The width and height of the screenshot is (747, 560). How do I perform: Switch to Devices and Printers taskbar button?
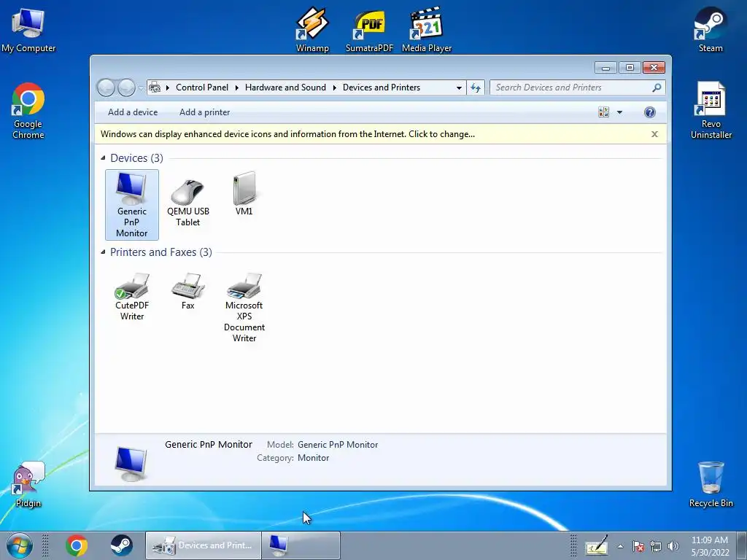204,545
